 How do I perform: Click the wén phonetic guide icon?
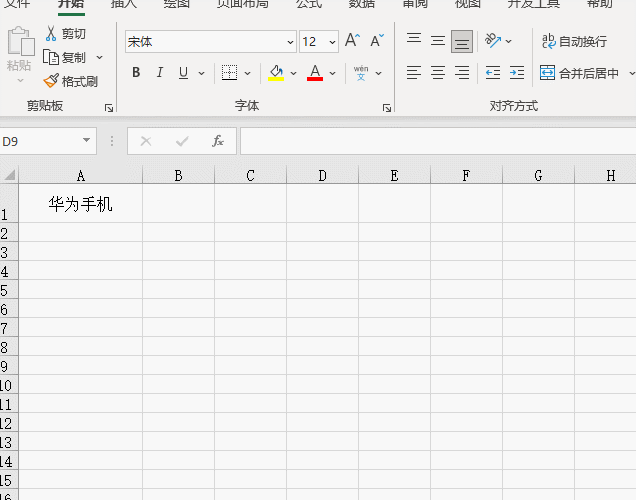(361, 73)
